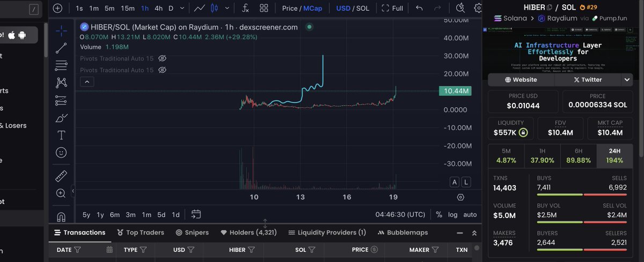Open the token Twitter link
Viewport: 644px width, 262px height.
(588, 79)
